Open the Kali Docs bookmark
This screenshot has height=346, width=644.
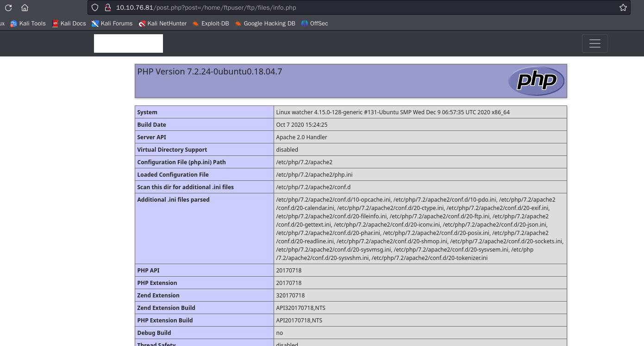pyautogui.click(x=69, y=23)
